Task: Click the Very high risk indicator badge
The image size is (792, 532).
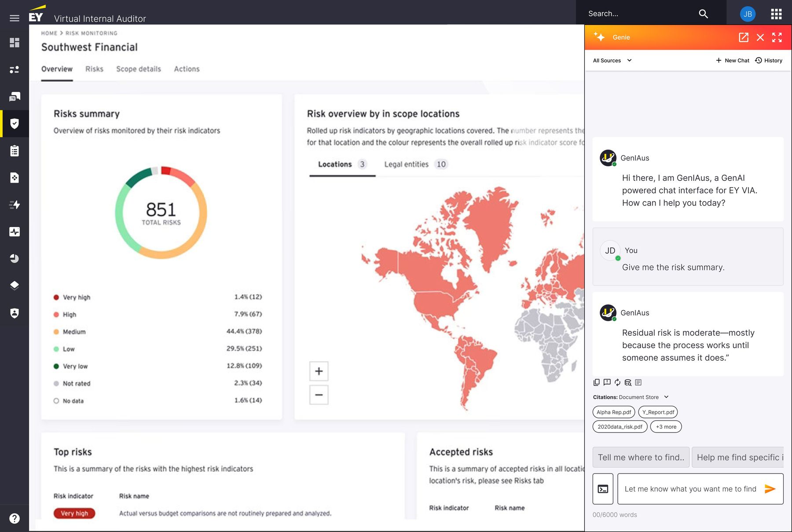Action: (x=74, y=513)
